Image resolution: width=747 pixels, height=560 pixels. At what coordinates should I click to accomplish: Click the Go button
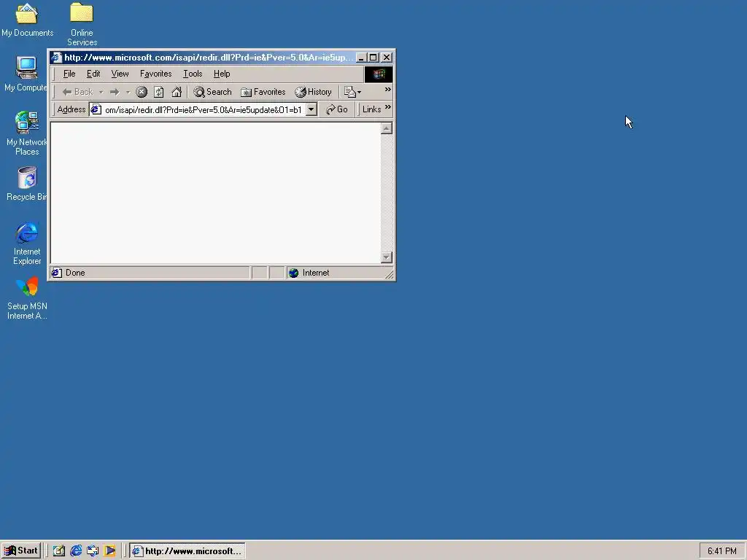coord(337,109)
